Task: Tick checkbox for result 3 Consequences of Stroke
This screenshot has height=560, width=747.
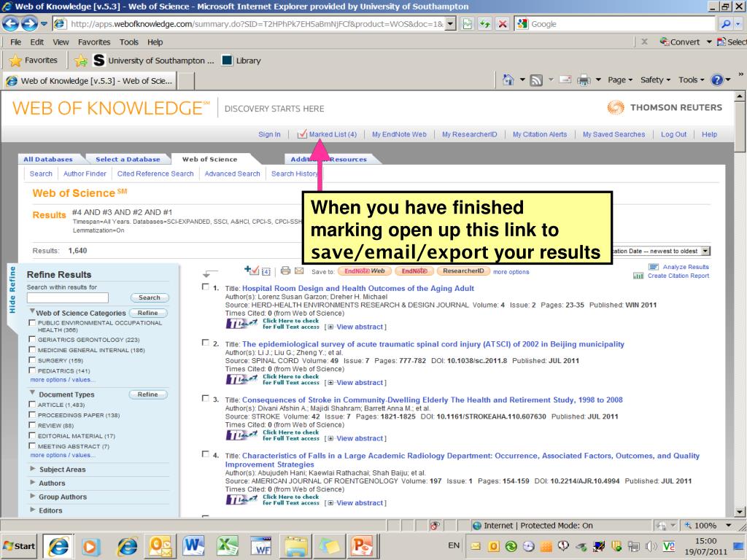Action: click(x=205, y=399)
